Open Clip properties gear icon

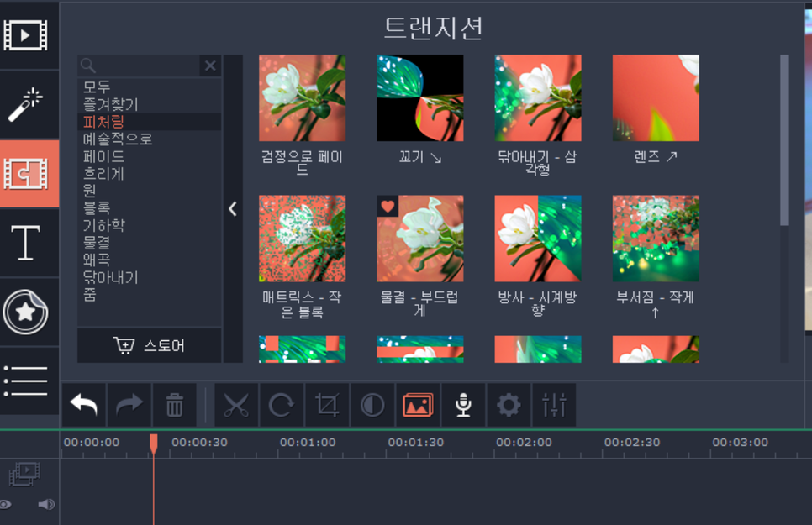tap(509, 405)
